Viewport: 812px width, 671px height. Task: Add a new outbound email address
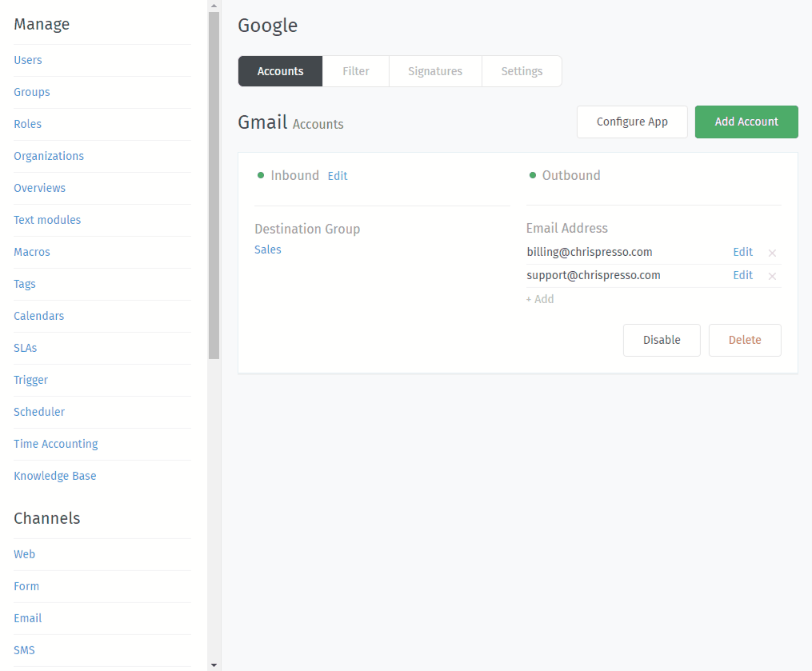[540, 299]
